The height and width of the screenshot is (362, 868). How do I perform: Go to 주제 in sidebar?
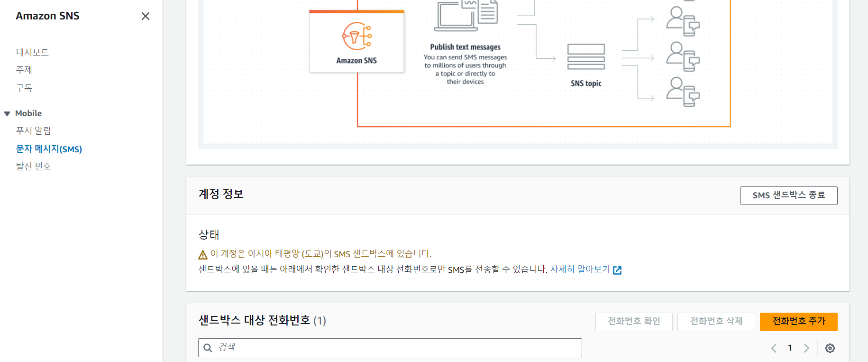click(24, 70)
